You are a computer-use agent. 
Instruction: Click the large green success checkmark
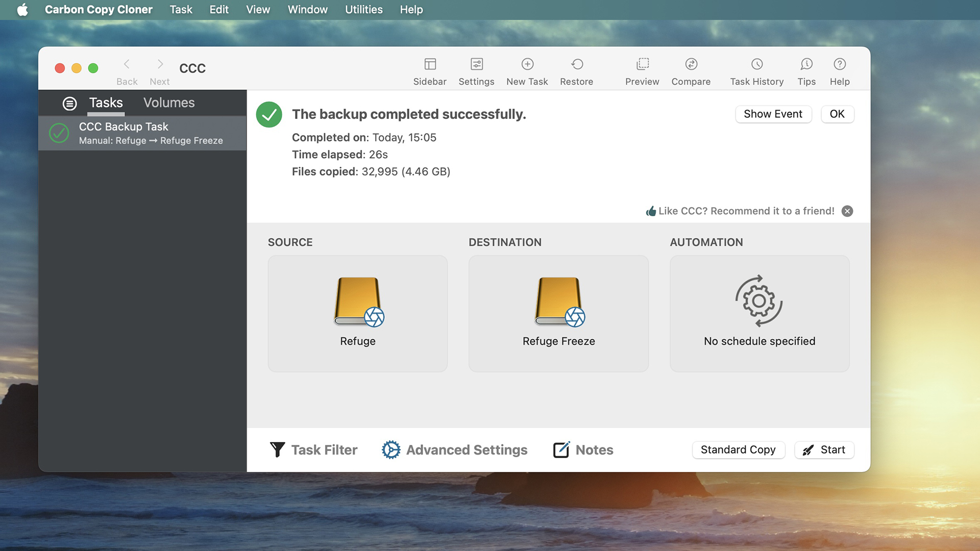pos(269,114)
